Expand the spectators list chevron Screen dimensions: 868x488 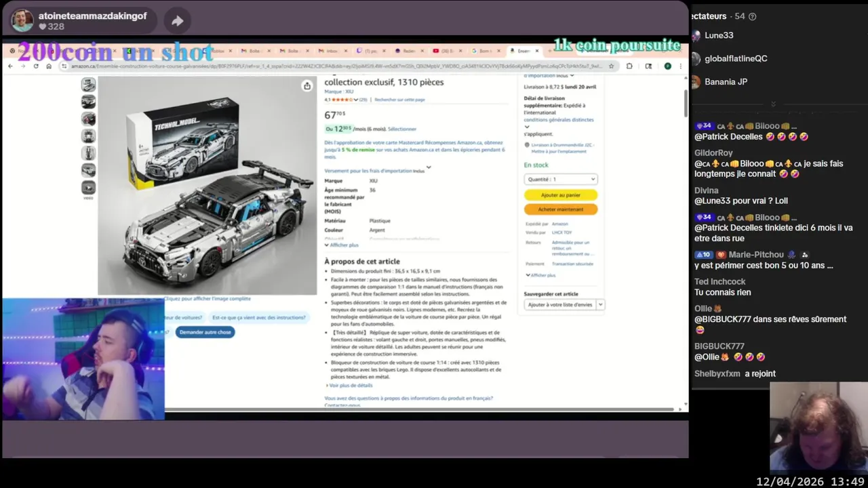click(773, 104)
